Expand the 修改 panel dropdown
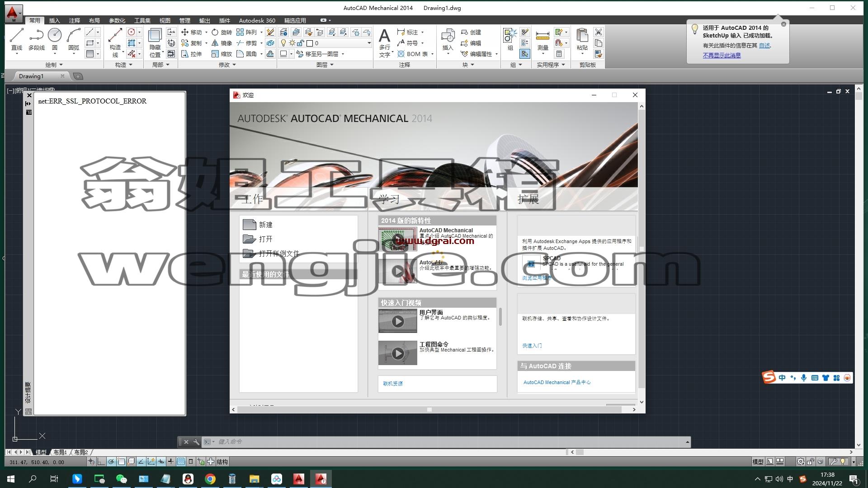 coord(227,65)
